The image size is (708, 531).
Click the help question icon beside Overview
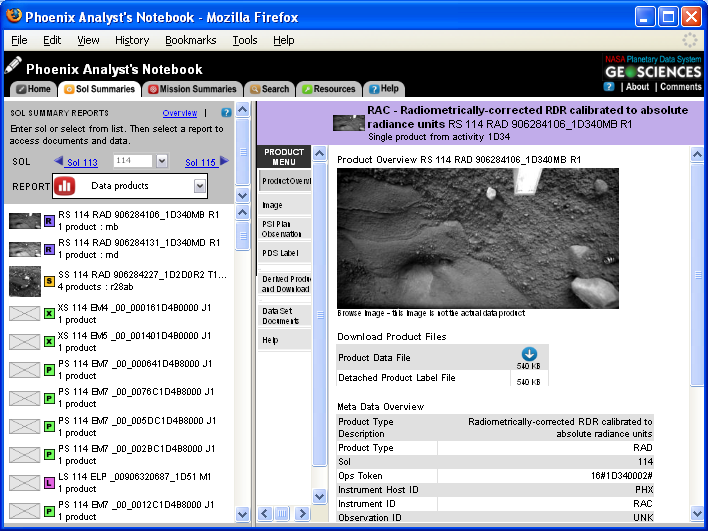pyautogui.click(x=226, y=113)
